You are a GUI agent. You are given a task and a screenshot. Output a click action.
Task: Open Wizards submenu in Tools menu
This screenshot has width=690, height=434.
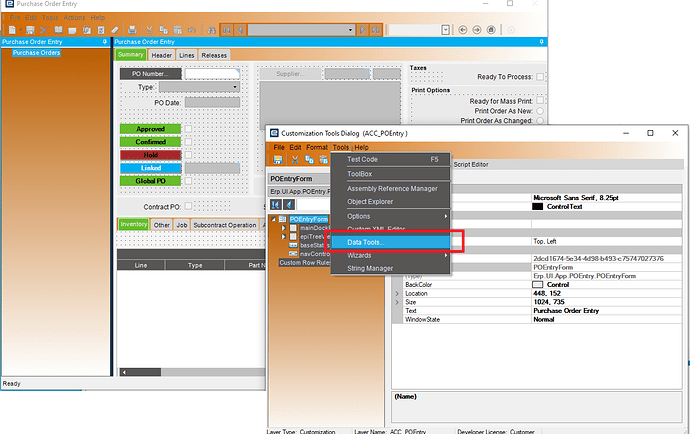391,255
